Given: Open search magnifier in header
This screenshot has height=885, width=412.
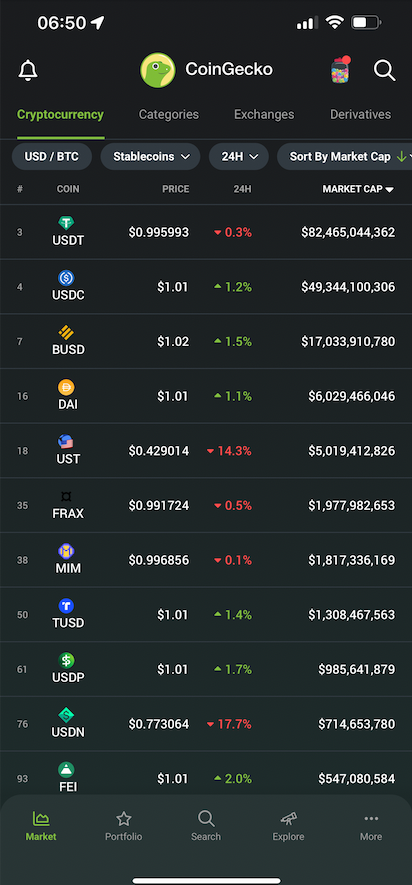Looking at the screenshot, I should (x=384, y=71).
